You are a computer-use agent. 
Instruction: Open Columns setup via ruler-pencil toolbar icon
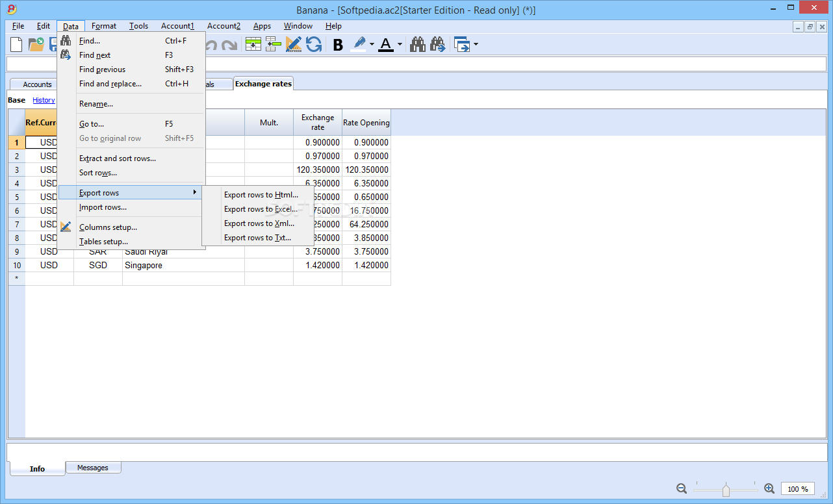pos(294,45)
